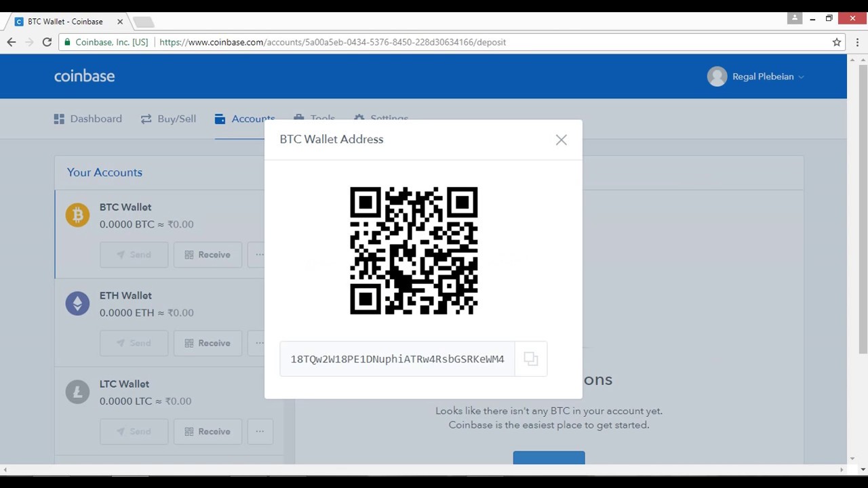Click the browser Back arrow
Image resolution: width=868 pixels, height=488 pixels.
click(x=12, y=42)
